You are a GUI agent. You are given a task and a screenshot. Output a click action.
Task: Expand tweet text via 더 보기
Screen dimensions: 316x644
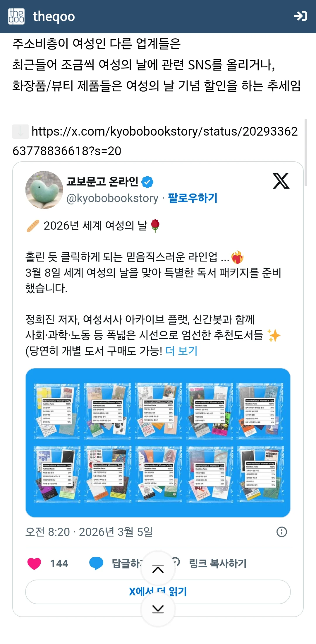181,351
